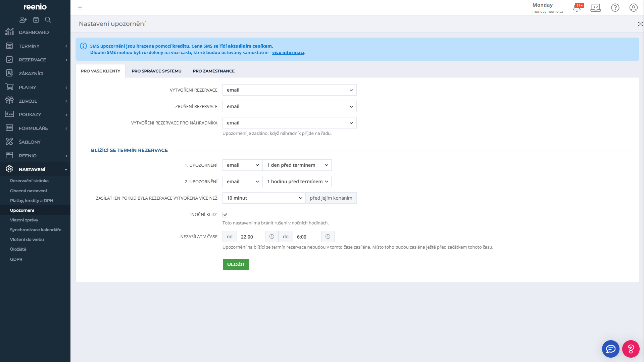Click the Platby shopping cart icon
Image resolution: width=644 pixels, height=362 pixels.
pyautogui.click(x=9, y=87)
